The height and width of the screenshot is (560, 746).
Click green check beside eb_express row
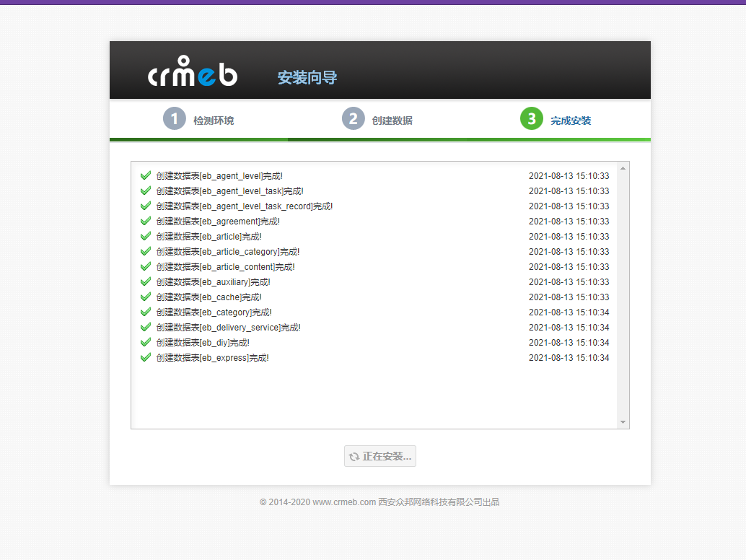point(146,358)
